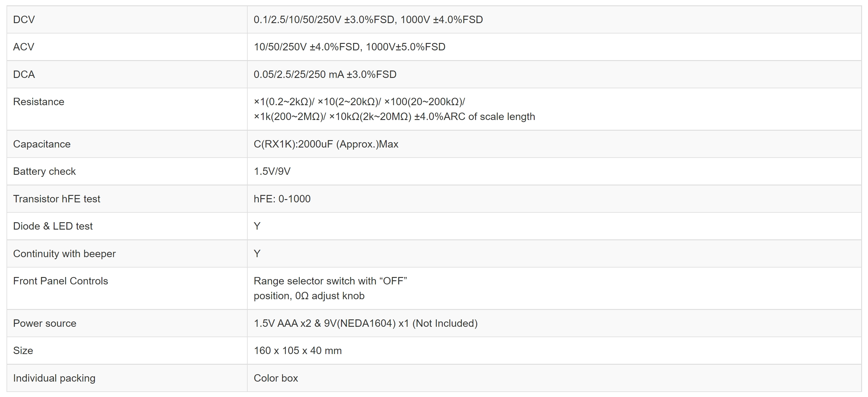Click the 1.5V/9V battery check value
The height and width of the screenshot is (397, 868).
(x=272, y=172)
